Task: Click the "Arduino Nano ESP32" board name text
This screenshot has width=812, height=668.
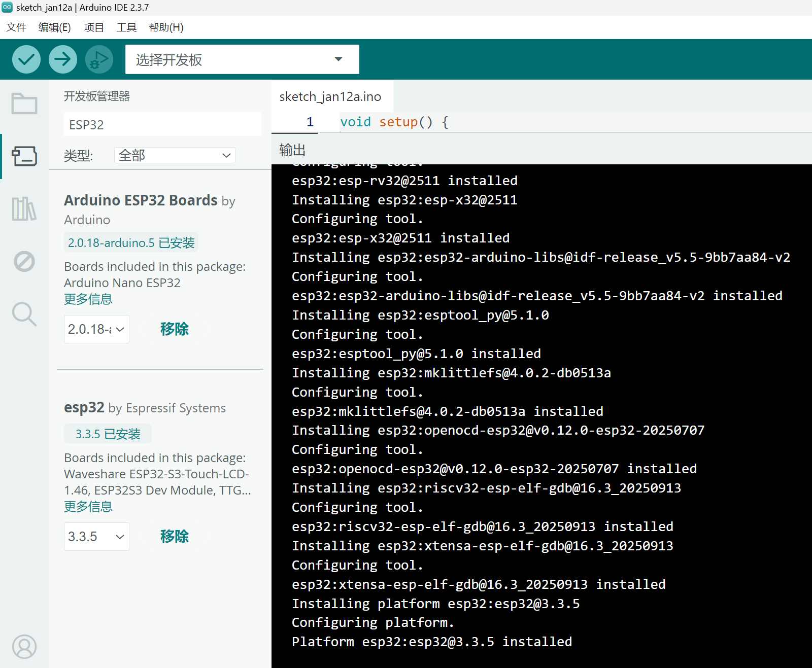Action: pyautogui.click(x=122, y=283)
